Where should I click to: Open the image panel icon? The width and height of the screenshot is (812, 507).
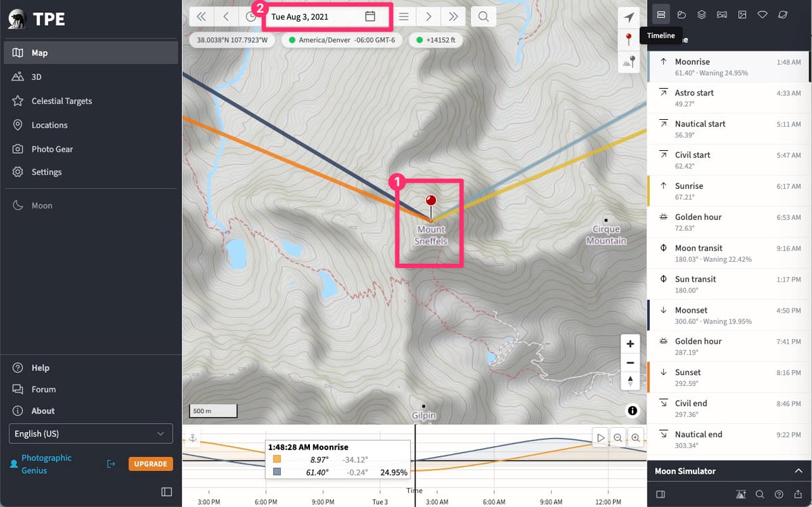(x=742, y=14)
